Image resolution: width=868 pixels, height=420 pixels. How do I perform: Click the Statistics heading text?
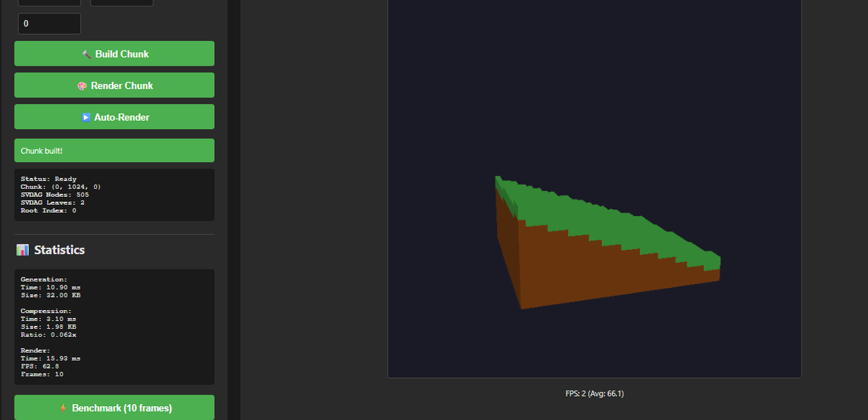coord(59,250)
